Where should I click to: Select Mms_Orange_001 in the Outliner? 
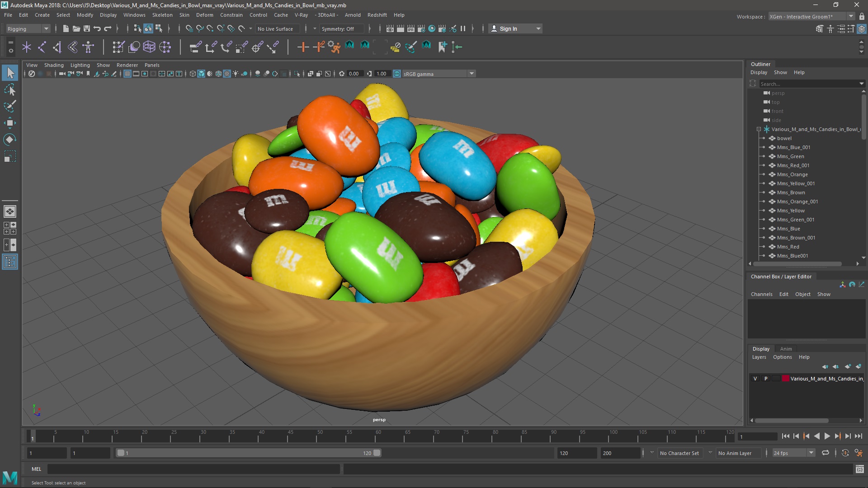(x=797, y=202)
